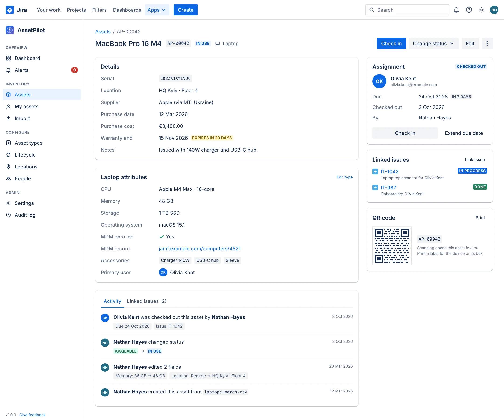Click the Edit button
The image size is (504, 420).
click(470, 43)
